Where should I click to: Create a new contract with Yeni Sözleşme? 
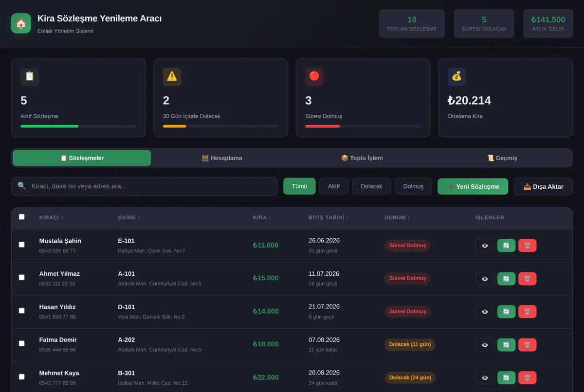coord(473,186)
